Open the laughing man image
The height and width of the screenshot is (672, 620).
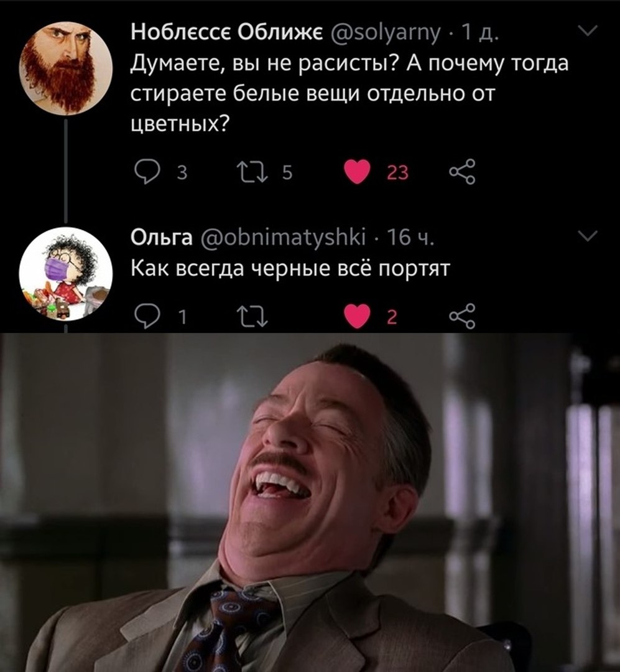click(x=310, y=502)
